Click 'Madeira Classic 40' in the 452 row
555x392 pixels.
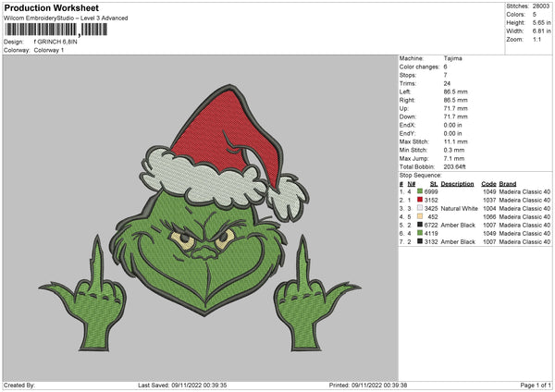click(524, 216)
